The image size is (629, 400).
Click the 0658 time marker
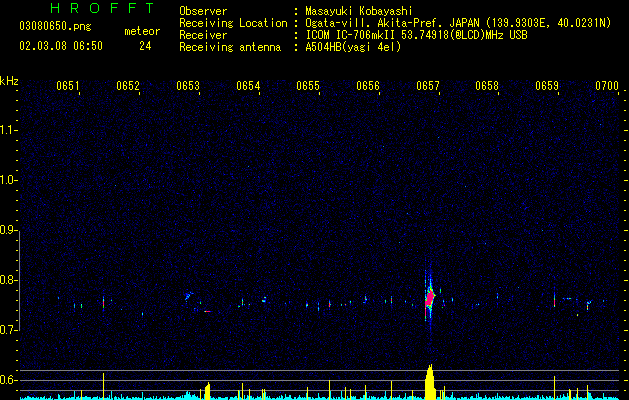click(x=487, y=85)
